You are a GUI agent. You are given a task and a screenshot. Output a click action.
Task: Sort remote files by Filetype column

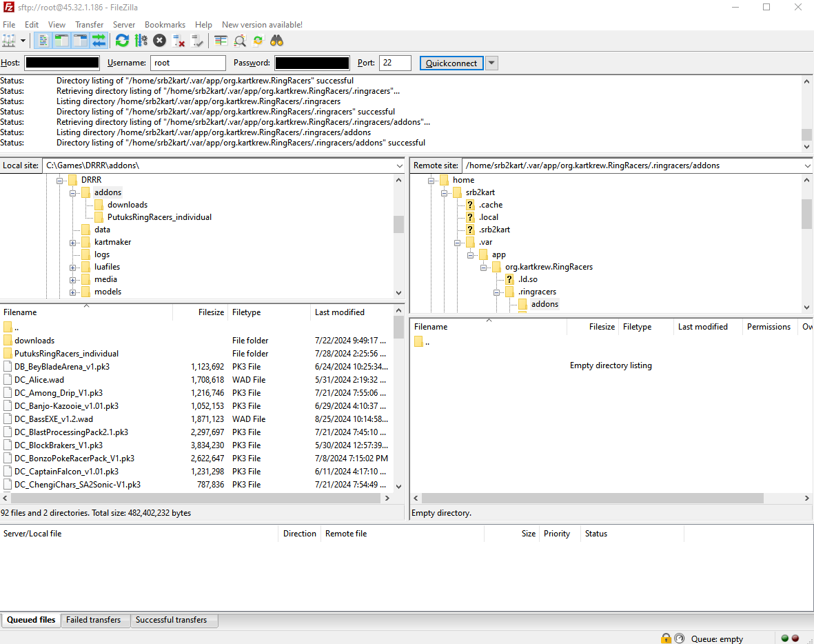[x=646, y=327]
